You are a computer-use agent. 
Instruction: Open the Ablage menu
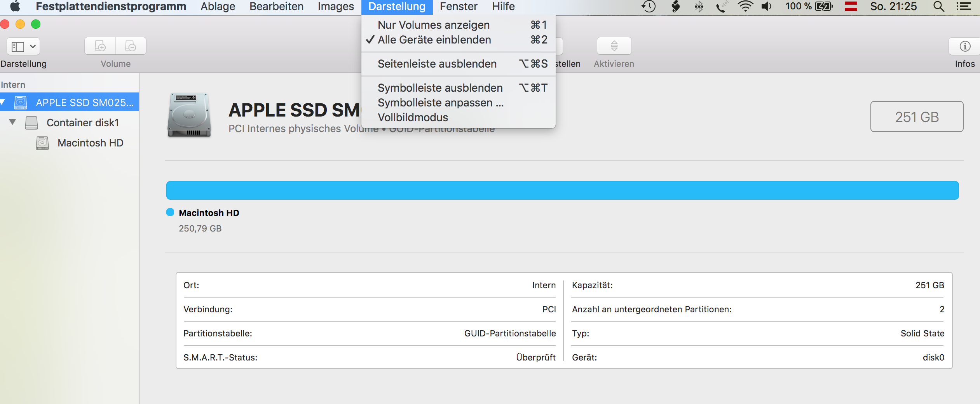tap(218, 7)
